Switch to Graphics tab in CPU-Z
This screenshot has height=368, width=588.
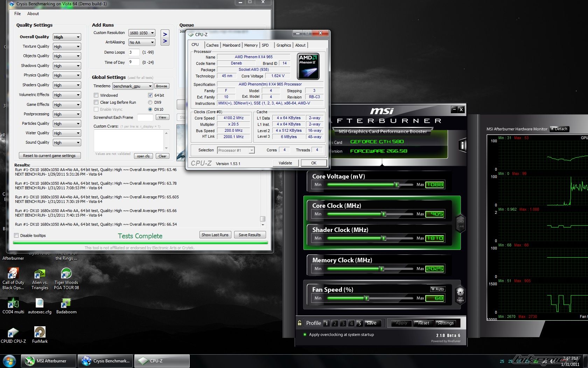click(x=283, y=45)
